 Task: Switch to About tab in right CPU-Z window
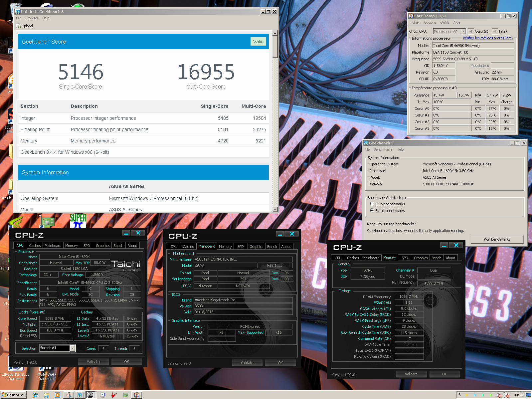tap(450, 258)
